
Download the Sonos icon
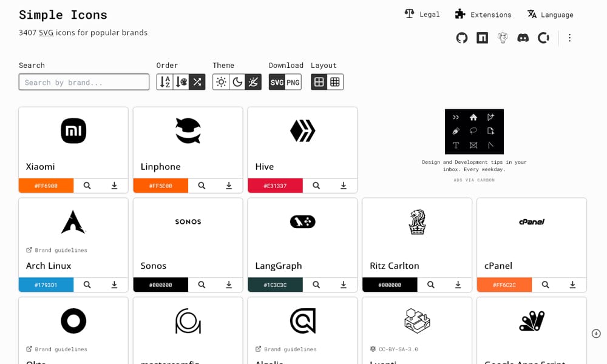(x=229, y=285)
